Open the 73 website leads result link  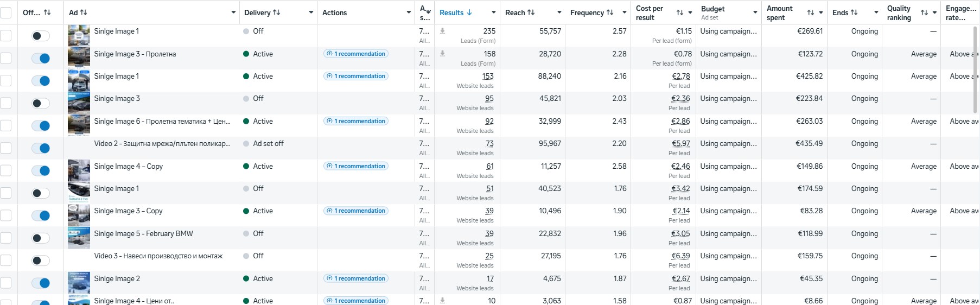(x=489, y=144)
